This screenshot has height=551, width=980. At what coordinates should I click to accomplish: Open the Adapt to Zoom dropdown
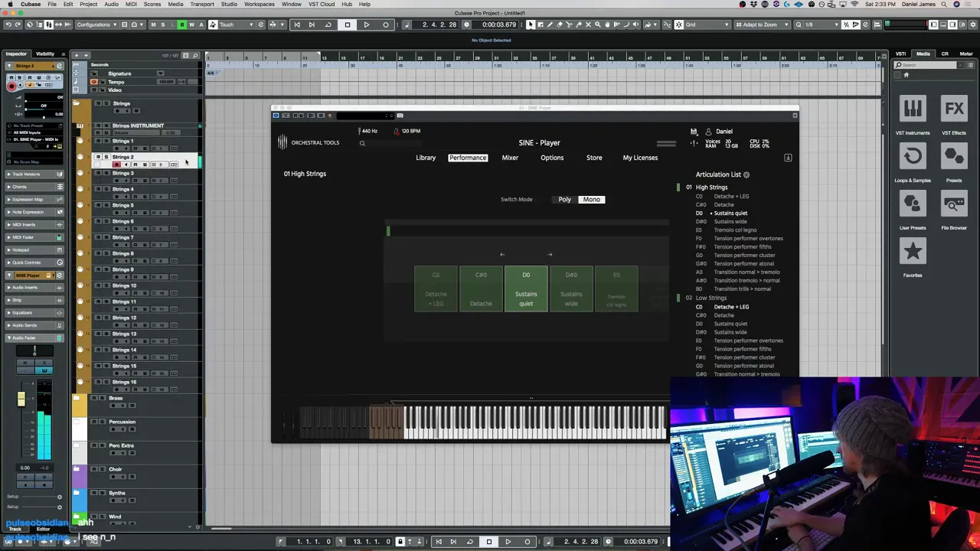(x=764, y=24)
